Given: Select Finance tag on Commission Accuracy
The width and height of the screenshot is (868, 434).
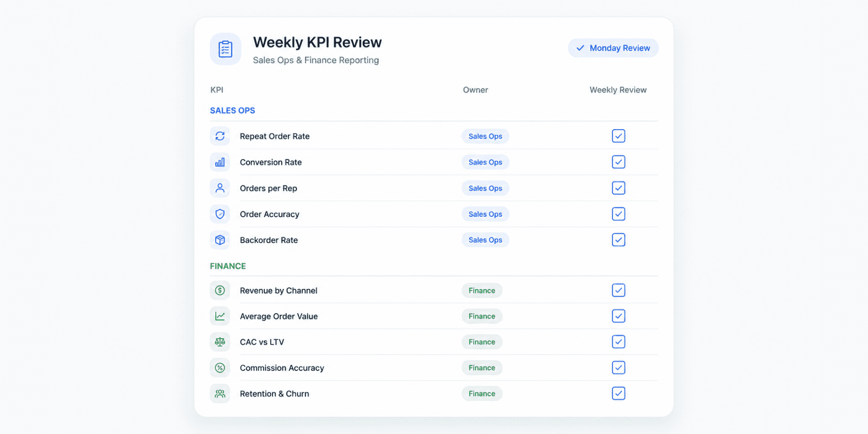Looking at the screenshot, I should pyautogui.click(x=482, y=367).
